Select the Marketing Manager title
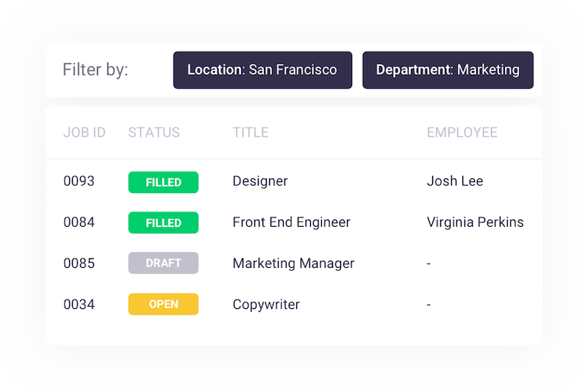588x392 pixels. click(293, 263)
